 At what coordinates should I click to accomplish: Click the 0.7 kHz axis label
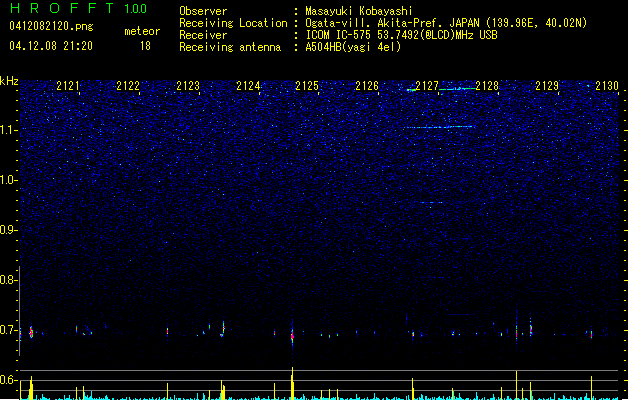pyautogui.click(x=8, y=330)
